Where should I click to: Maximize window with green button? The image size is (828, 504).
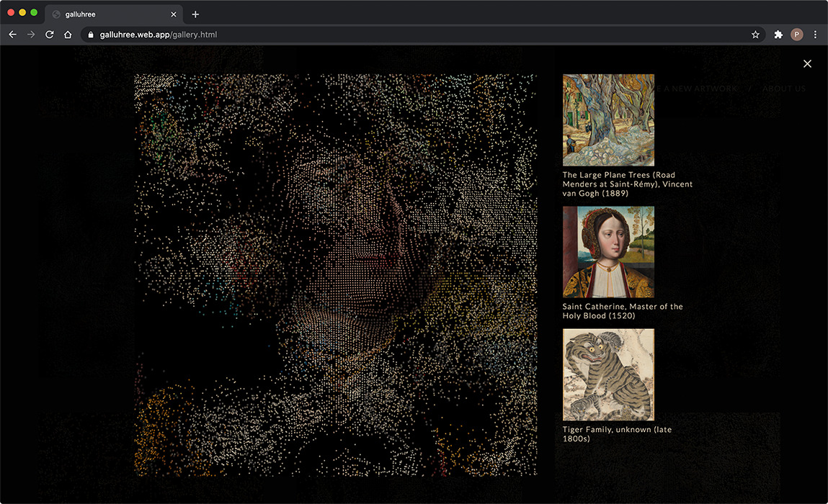pos(34,12)
